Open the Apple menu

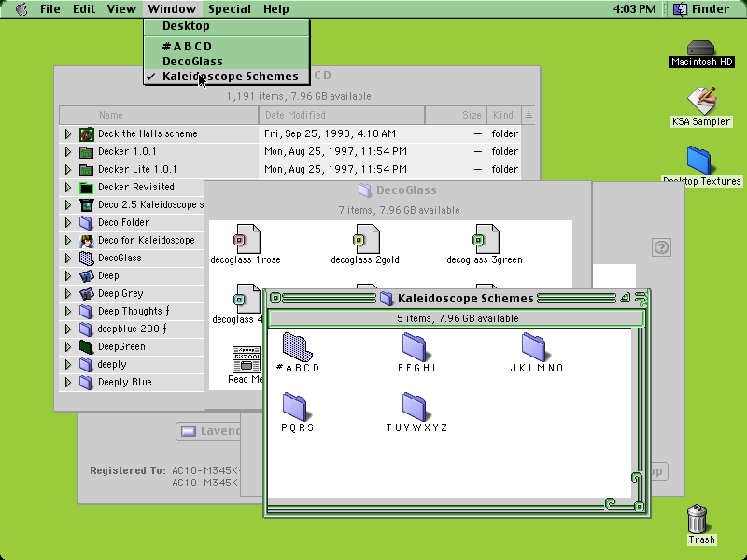pos(21,9)
